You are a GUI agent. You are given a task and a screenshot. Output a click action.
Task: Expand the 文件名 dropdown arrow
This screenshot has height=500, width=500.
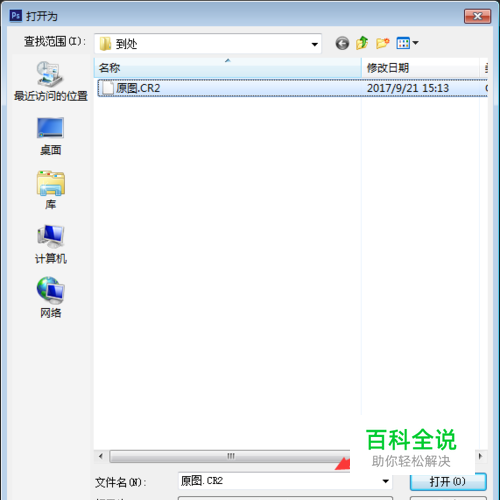(x=385, y=481)
